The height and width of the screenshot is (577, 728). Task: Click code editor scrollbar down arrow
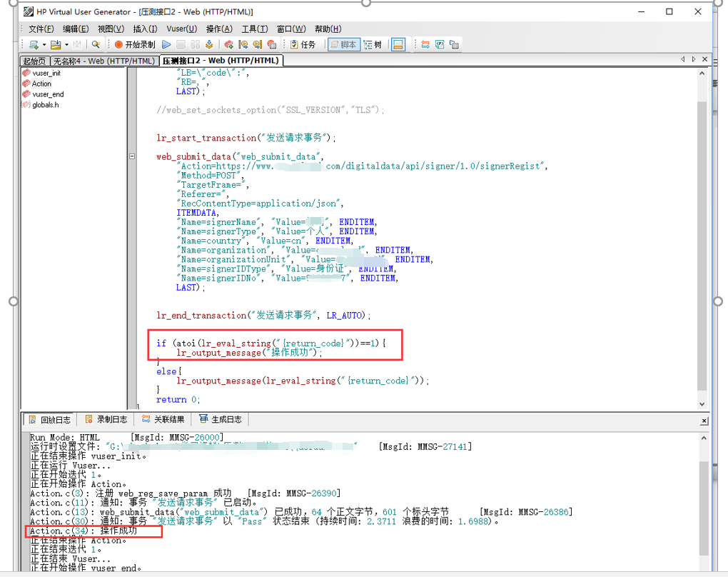tap(702, 404)
